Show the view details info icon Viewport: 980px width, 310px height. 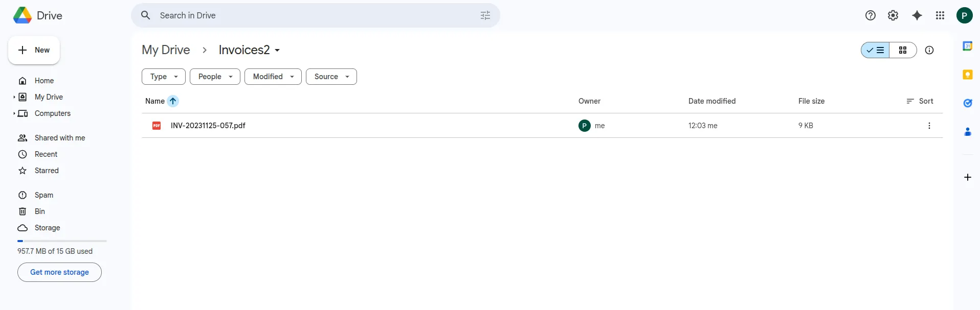(x=929, y=50)
